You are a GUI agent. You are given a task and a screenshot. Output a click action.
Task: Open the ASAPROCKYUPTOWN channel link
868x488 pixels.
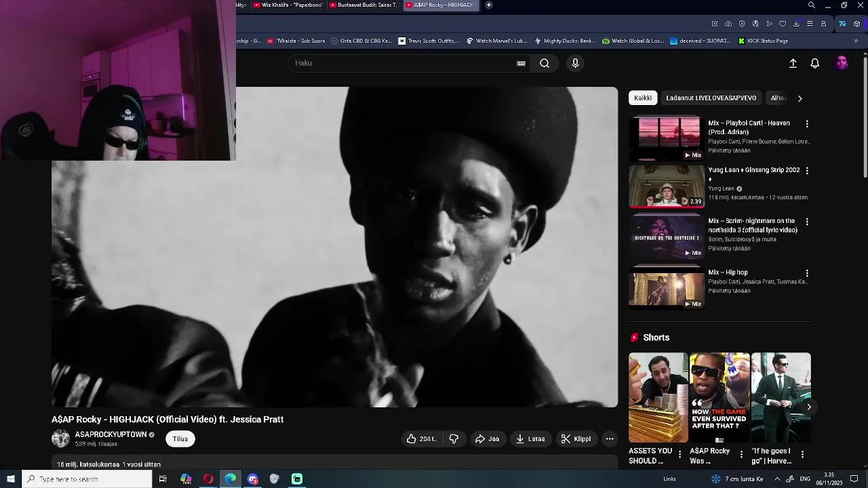111,434
